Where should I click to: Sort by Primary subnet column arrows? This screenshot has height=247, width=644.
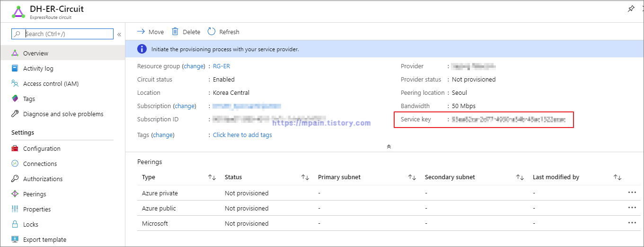[x=412, y=177]
